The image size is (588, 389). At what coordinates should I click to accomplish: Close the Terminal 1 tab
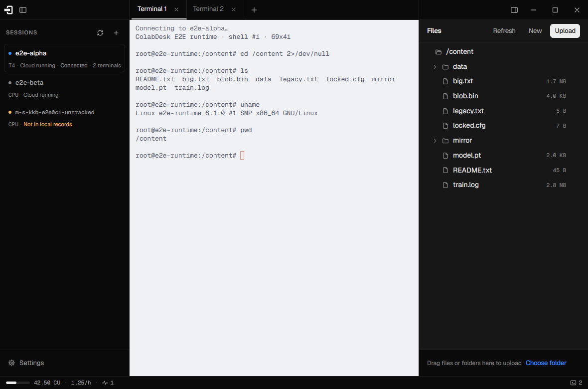(x=176, y=9)
